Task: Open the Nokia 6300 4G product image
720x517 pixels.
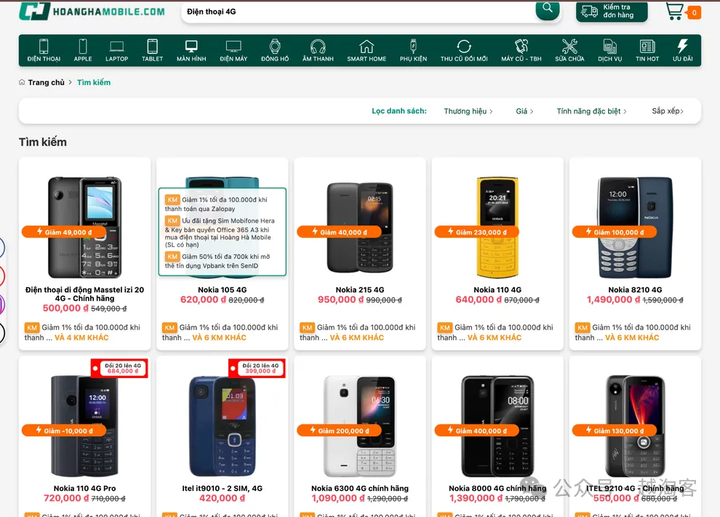Action: click(x=360, y=426)
